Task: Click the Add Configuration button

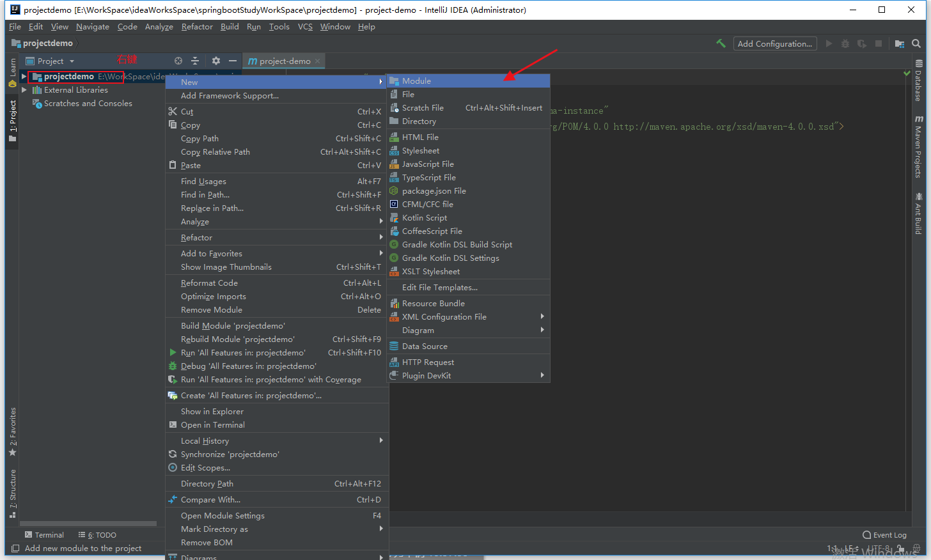Action: [x=775, y=43]
